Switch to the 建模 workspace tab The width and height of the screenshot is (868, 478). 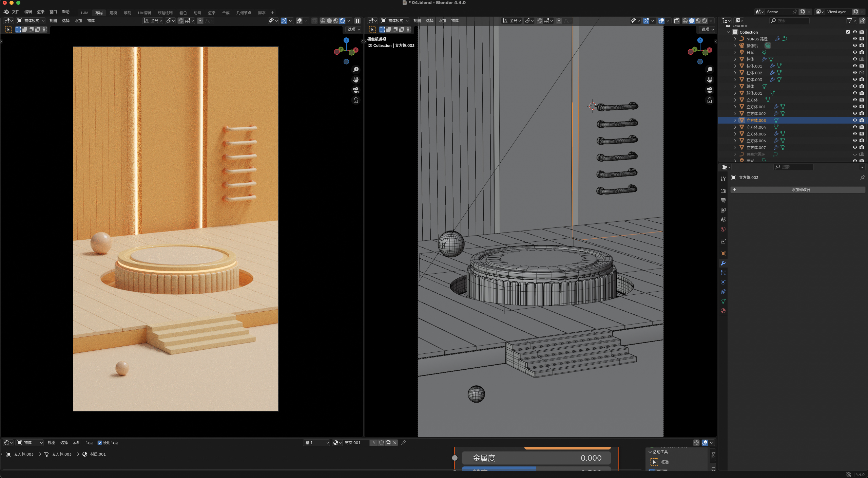113,13
